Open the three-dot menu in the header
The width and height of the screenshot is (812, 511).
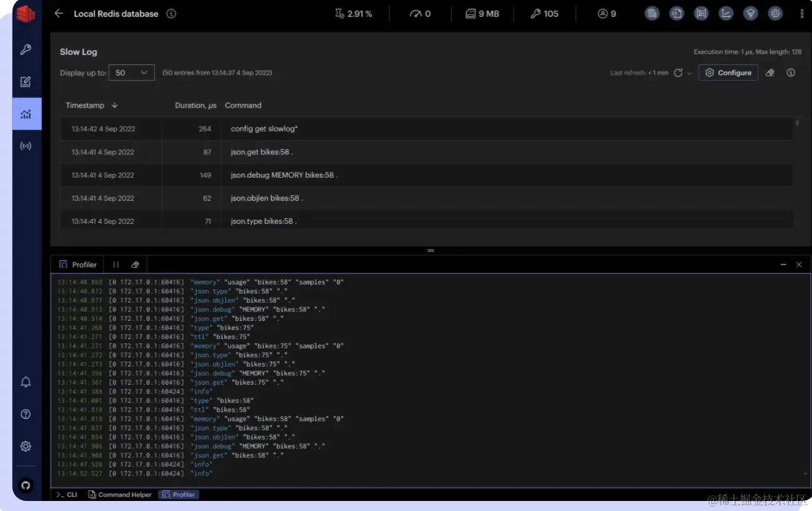click(802, 14)
